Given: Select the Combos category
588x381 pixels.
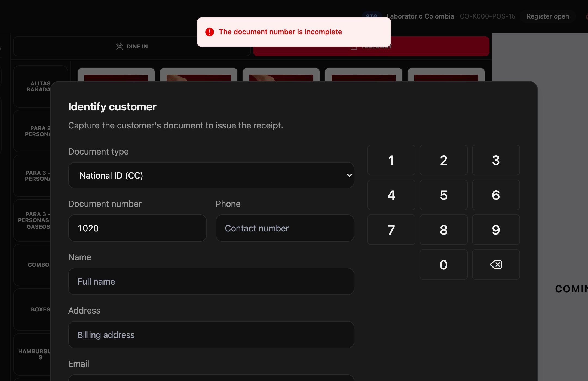Looking at the screenshot, I should (32, 265).
